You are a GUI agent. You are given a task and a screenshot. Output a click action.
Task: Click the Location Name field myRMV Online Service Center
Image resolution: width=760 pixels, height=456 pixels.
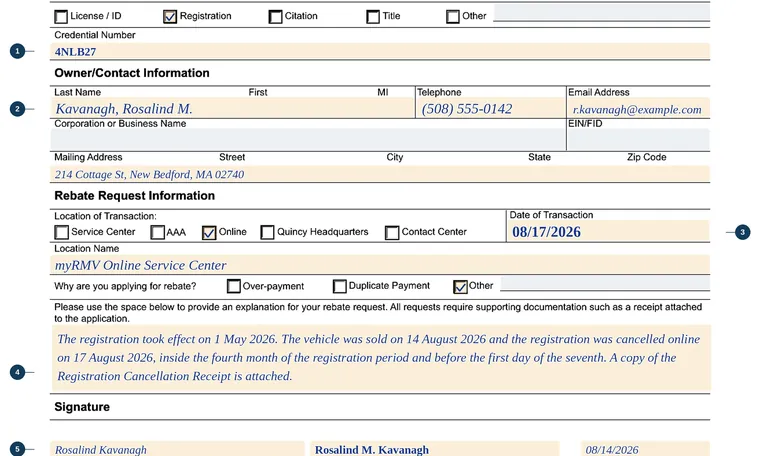380,265
